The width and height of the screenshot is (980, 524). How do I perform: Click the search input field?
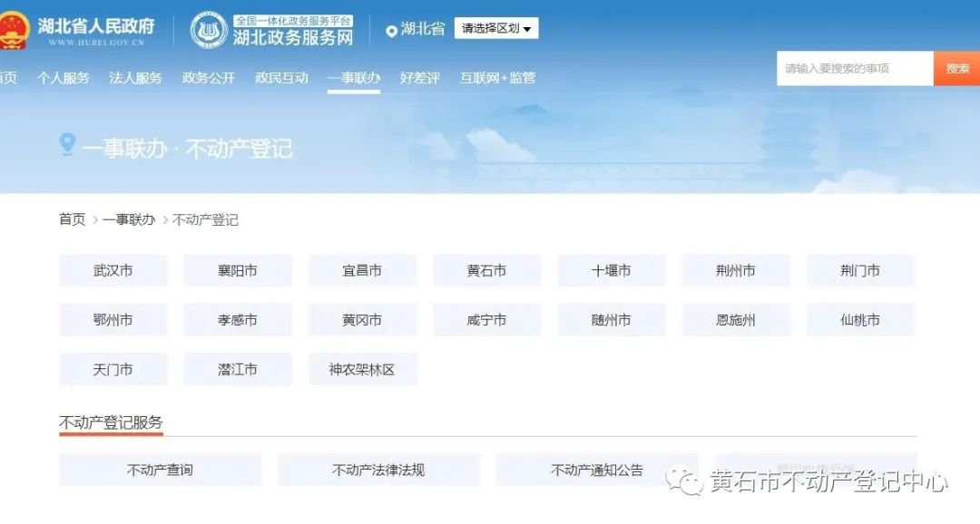point(854,69)
